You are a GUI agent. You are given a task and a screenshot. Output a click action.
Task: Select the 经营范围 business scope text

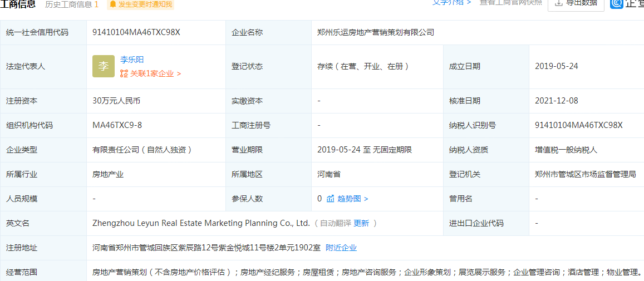[x=367, y=272]
